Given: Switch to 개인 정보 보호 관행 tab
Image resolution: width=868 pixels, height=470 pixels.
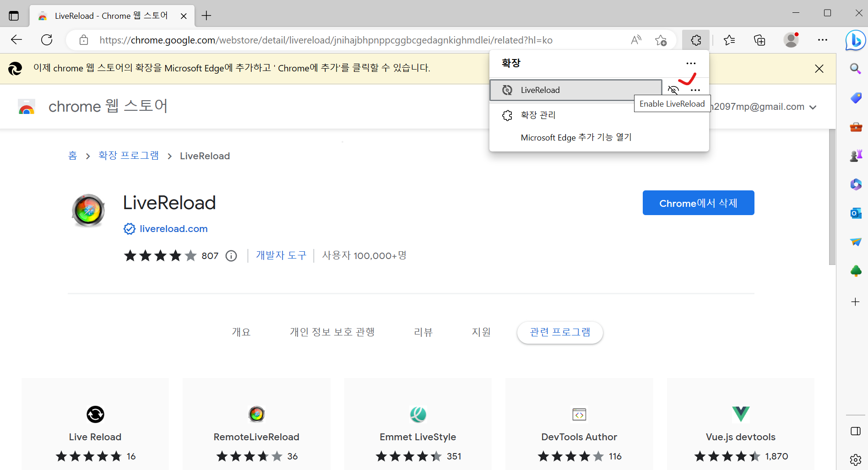Looking at the screenshot, I should coord(332,332).
